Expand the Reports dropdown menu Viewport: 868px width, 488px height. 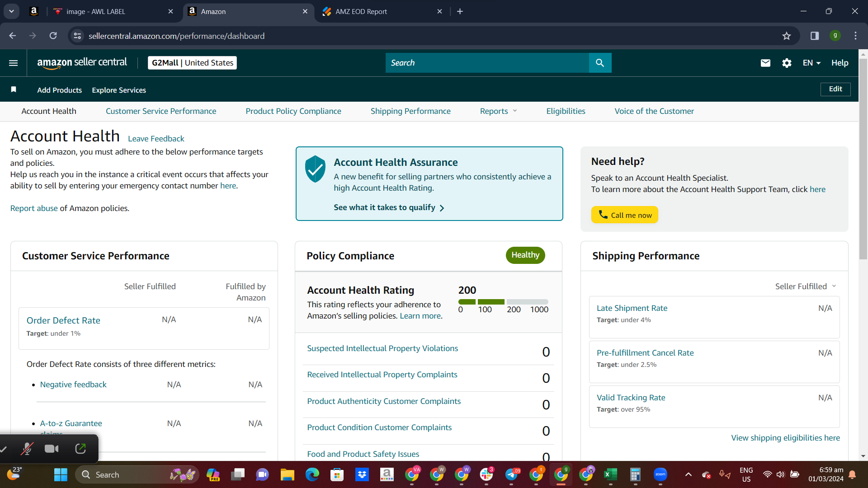pyautogui.click(x=498, y=111)
